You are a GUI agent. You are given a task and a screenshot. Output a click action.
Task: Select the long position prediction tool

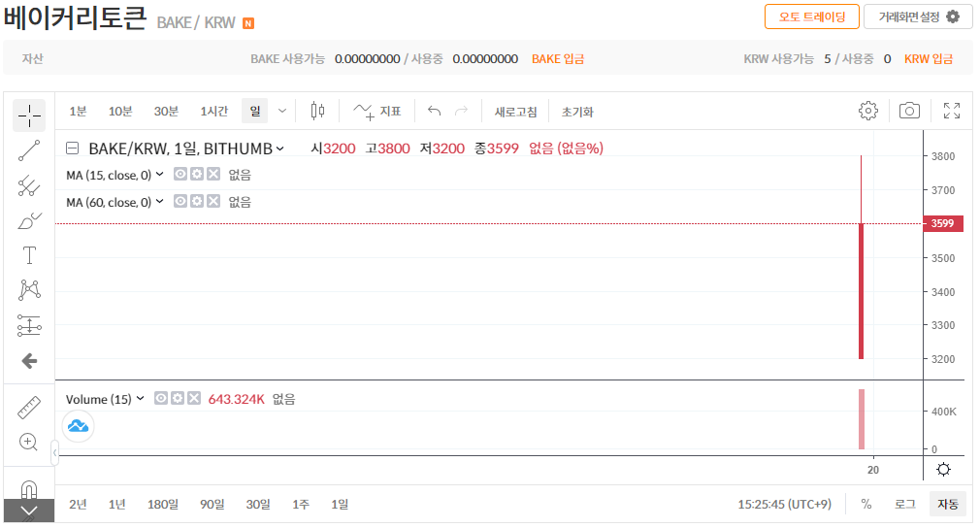click(29, 325)
